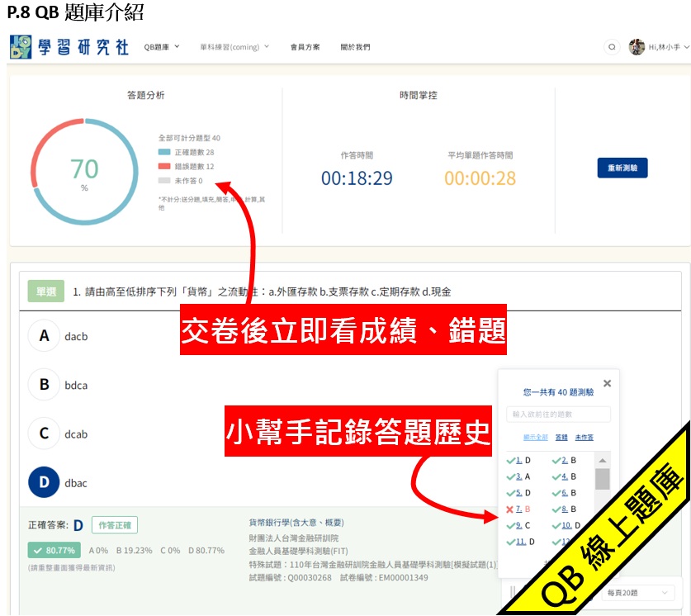This screenshot has width=691, height=616.
Task: Select answer option A dacb
Action: pos(45,336)
